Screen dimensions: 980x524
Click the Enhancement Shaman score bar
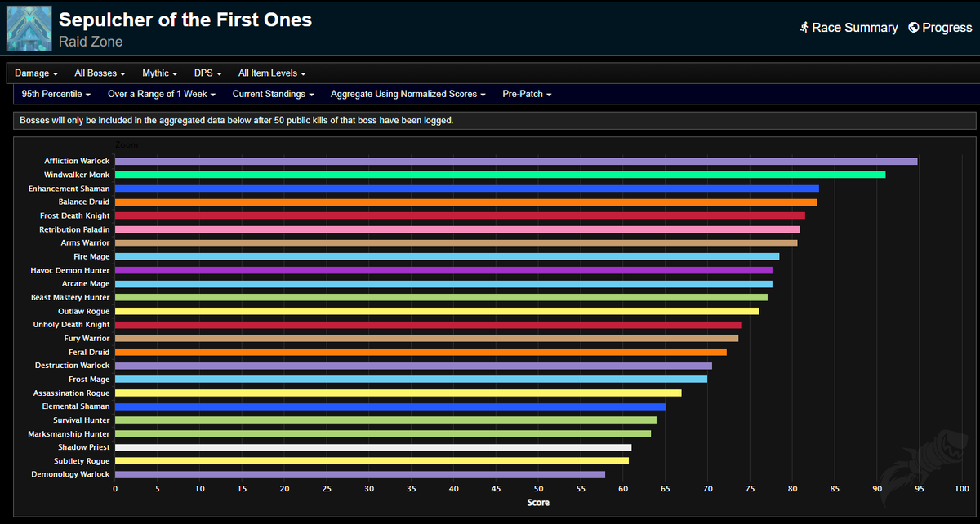click(467, 189)
